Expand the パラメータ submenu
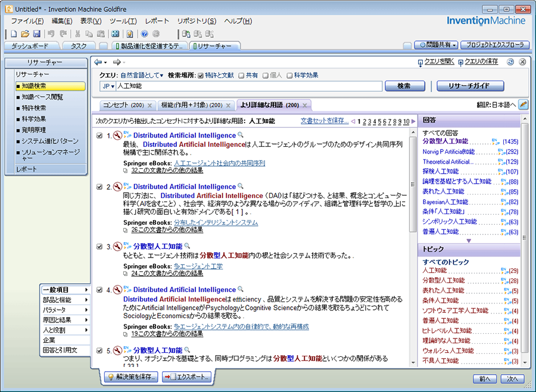 pos(65,310)
